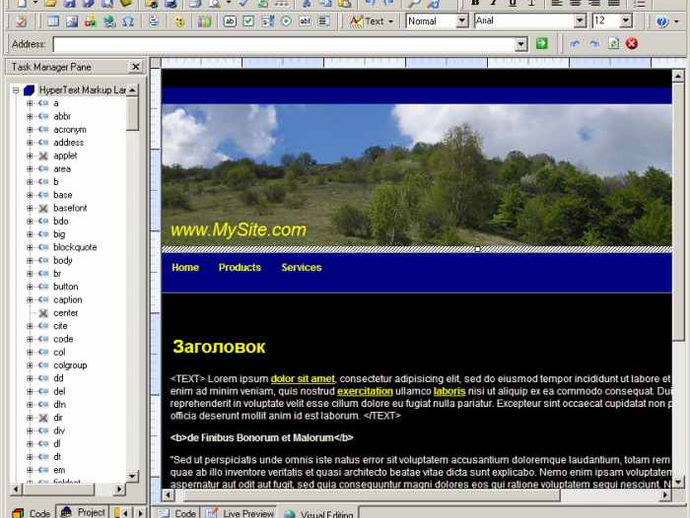Switch to the Live Preview tab
The width and height of the screenshot is (690, 518).
pyautogui.click(x=240, y=513)
